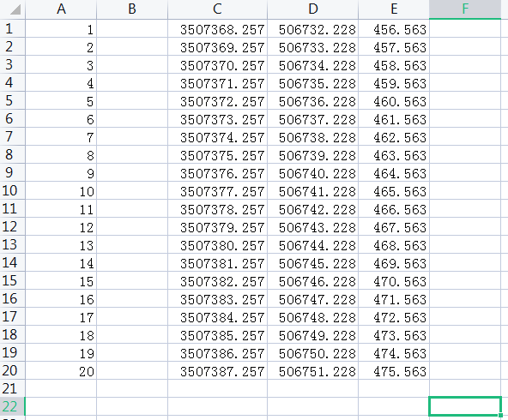
Task: Click cell containing 3507368.257
Action: [217, 29]
